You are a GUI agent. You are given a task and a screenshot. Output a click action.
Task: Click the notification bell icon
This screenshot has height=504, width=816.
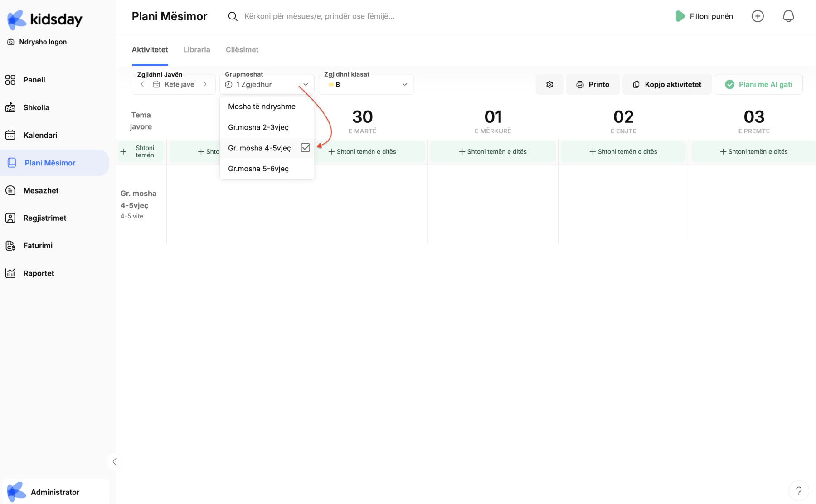[788, 16]
